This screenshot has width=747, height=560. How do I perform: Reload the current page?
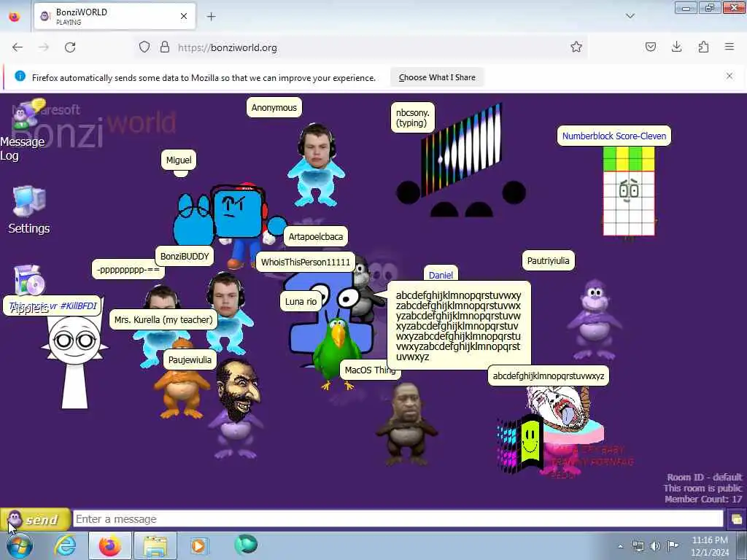coord(70,47)
